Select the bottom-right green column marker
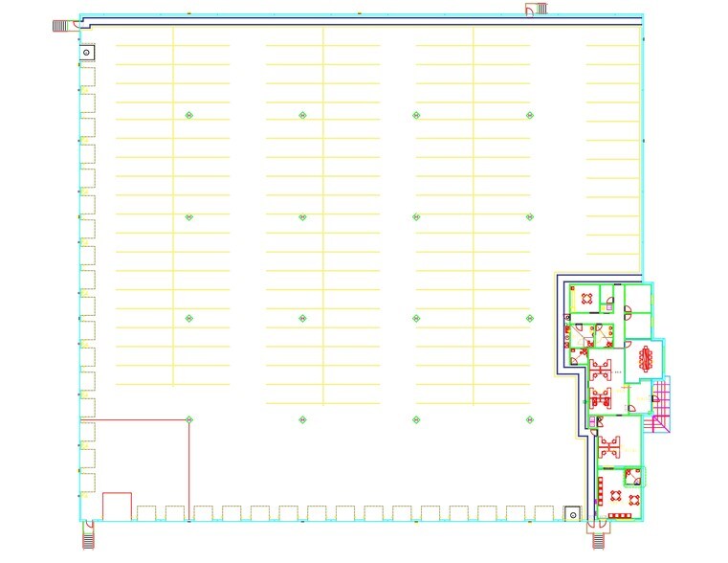The width and height of the screenshot is (728, 563). coord(529,419)
